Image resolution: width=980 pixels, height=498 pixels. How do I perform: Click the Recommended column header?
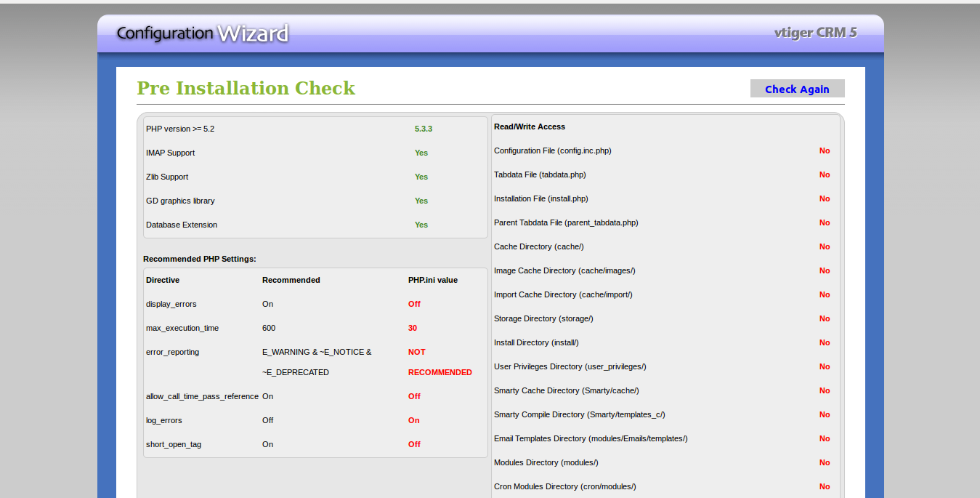coord(291,280)
